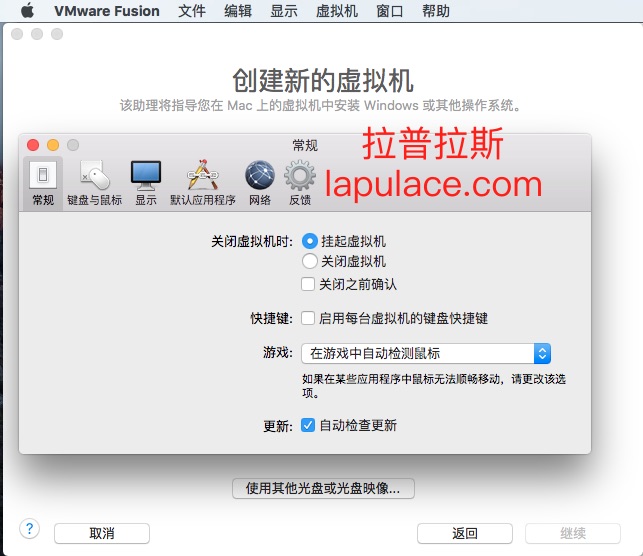Enable 启用每台虚拟机的键盘快捷键 checkbox
643x556 pixels.
[308, 318]
